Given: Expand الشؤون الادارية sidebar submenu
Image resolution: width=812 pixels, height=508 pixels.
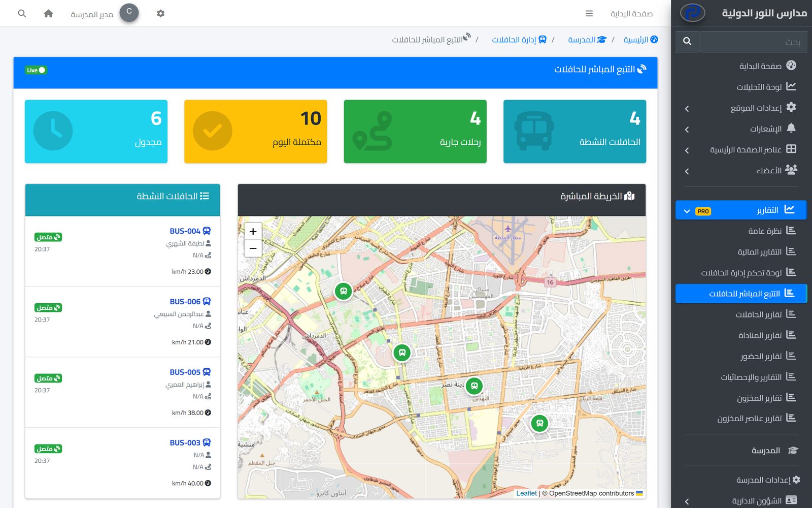Looking at the screenshot, I should point(741,501).
